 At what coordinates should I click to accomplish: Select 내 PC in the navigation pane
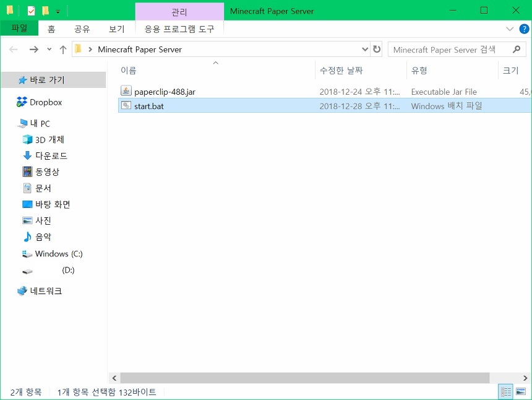point(40,124)
